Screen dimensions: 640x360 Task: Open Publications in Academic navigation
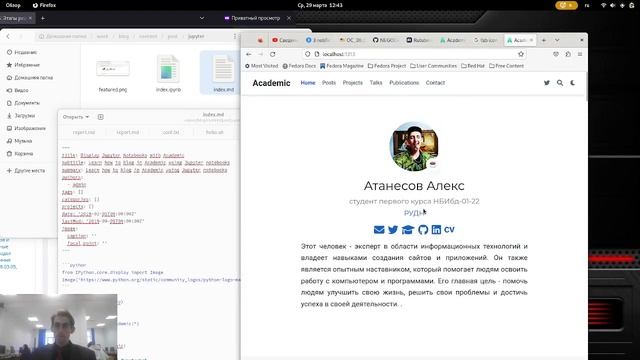tap(404, 83)
